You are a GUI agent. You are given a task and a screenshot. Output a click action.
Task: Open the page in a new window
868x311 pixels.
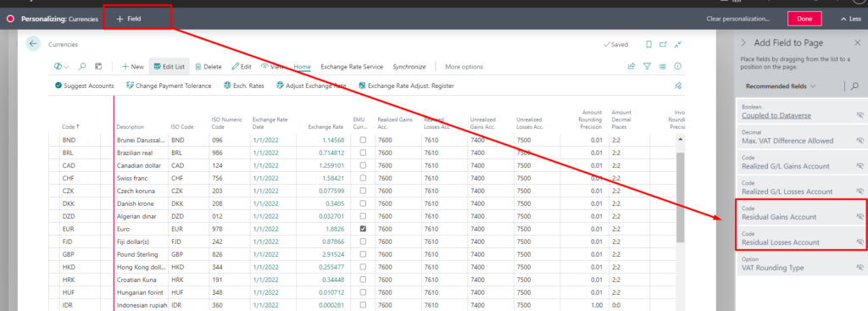[663, 44]
